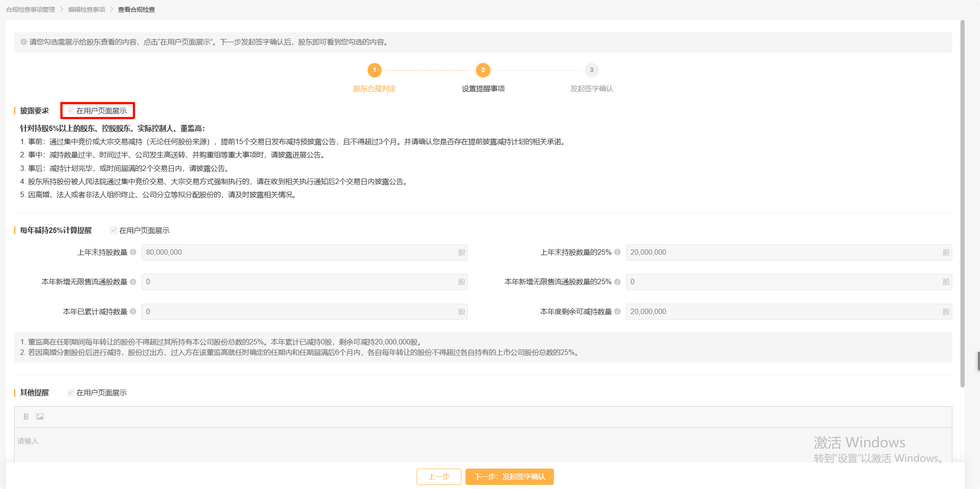Open 合规检查事项管理 breadcrumb link

tap(30, 10)
